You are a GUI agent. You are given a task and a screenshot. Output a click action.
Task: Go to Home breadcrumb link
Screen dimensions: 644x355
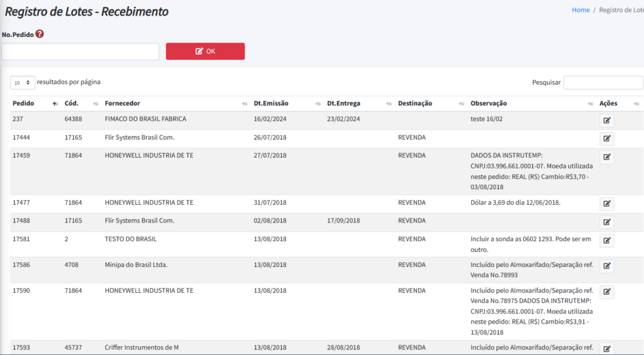coord(580,10)
